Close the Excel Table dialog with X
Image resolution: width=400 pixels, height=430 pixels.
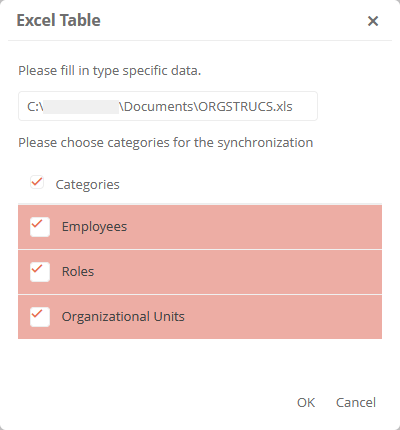point(373,21)
